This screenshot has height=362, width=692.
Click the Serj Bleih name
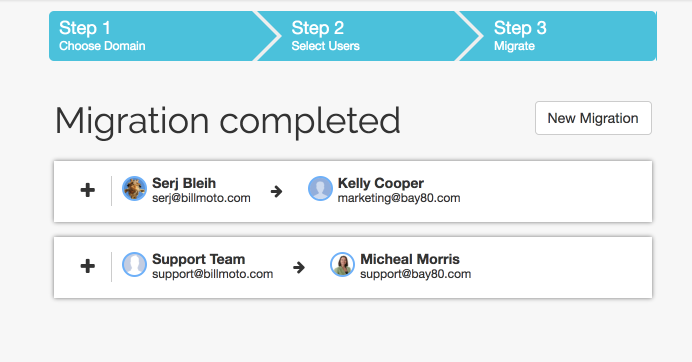[184, 183]
